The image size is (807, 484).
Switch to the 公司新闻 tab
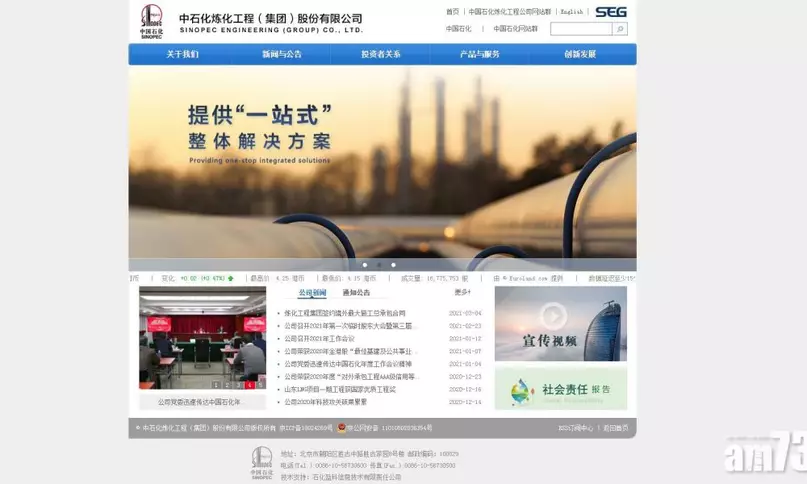coord(312,292)
